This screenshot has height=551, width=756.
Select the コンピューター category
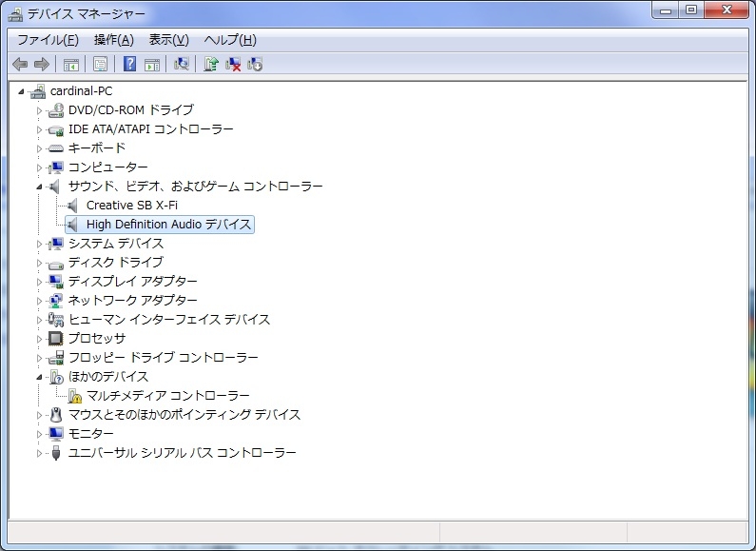(x=108, y=167)
